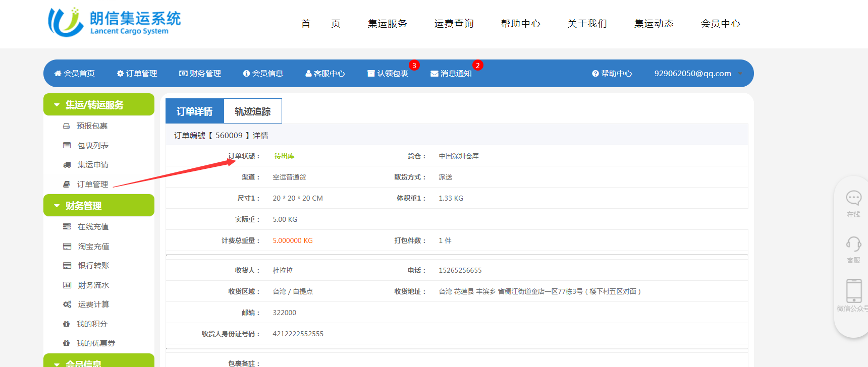This screenshot has width=868, height=367.
Task: Open 订单管理 in the blue toolbar
Action: pyautogui.click(x=137, y=74)
